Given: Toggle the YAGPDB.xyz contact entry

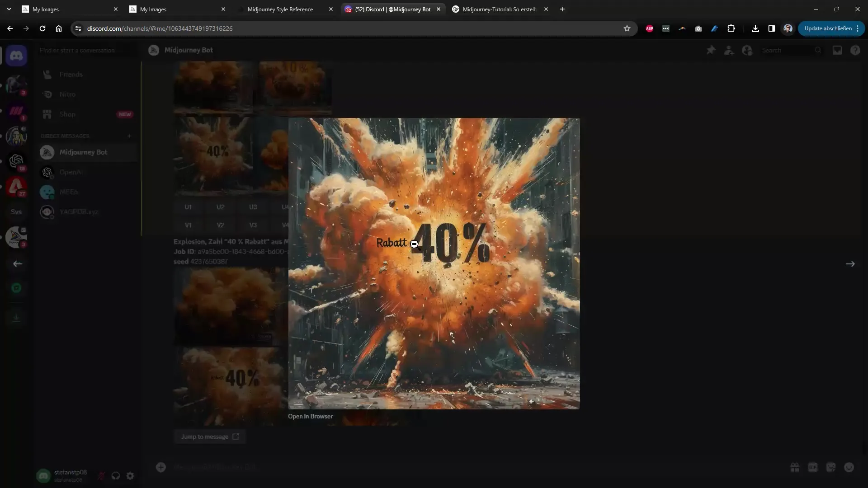Looking at the screenshot, I should coord(79,211).
